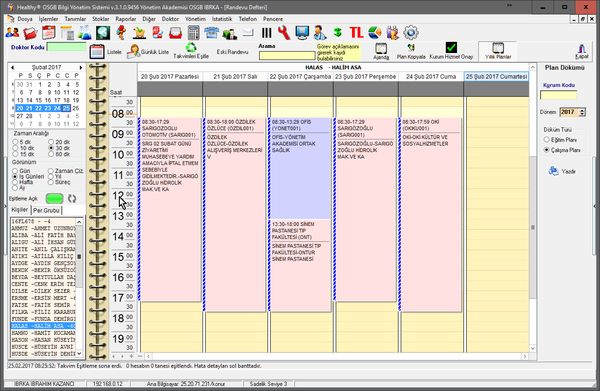This screenshot has width=600, height=391.
Task: Open the İşlemler menu
Action: click(49, 19)
